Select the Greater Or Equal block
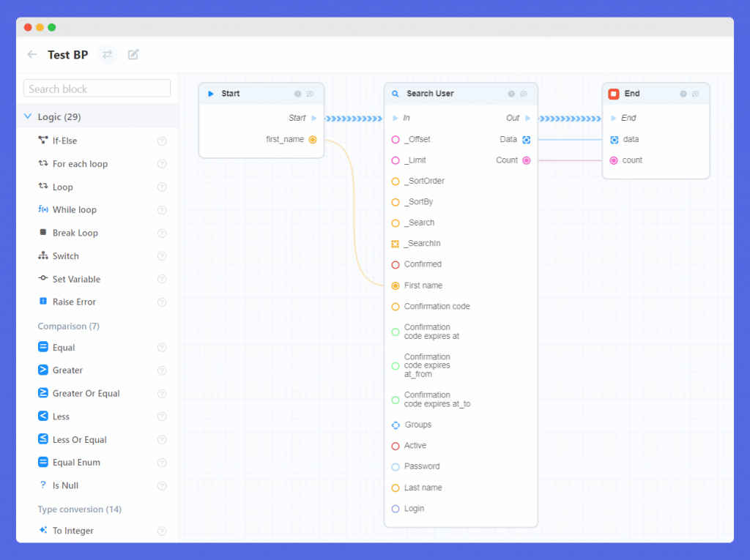 tap(86, 393)
